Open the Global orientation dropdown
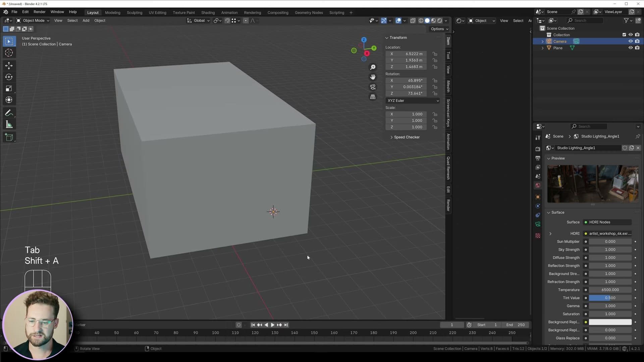This screenshot has height=362, width=644. click(x=199, y=21)
